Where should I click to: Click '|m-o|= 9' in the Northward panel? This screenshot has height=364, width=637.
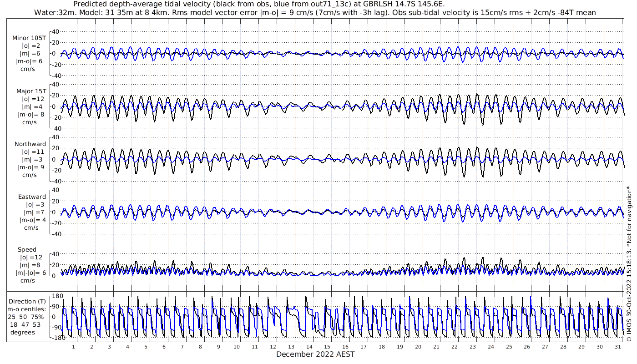coord(31,167)
